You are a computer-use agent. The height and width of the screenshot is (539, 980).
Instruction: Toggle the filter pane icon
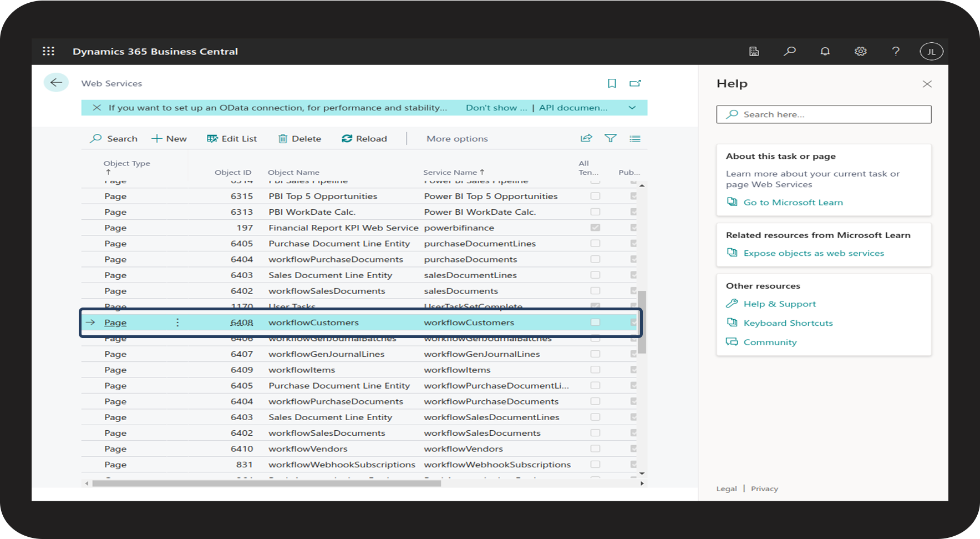611,138
